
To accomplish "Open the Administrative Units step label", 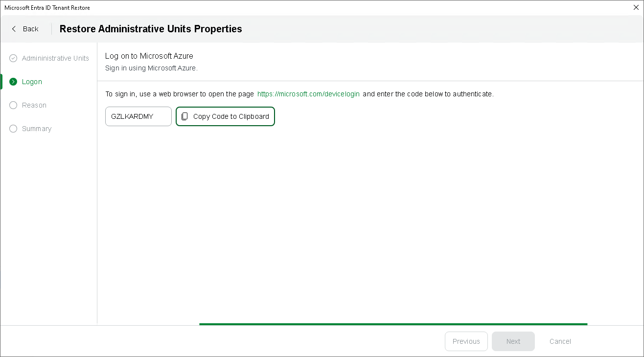I will pyautogui.click(x=55, y=58).
